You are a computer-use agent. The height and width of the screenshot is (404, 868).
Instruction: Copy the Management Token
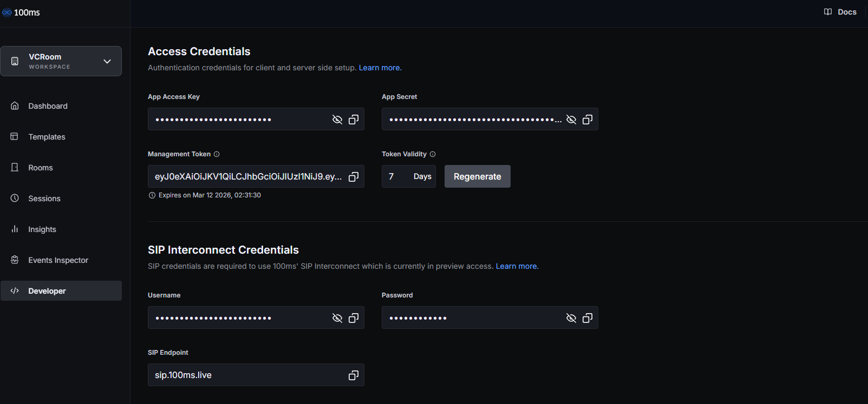pyautogui.click(x=354, y=177)
